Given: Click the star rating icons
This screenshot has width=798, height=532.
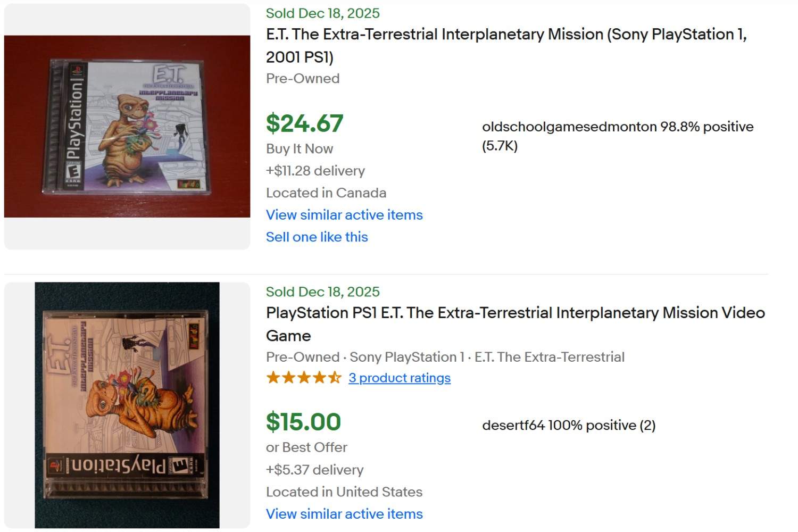Looking at the screenshot, I should (x=303, y=377).
